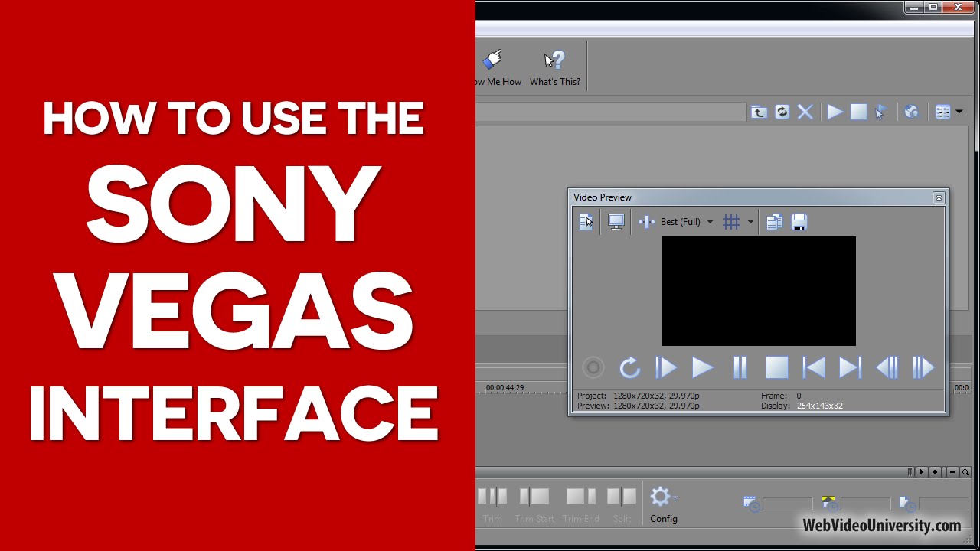
Task: Step to Next Frame
Action: (923, 368)
